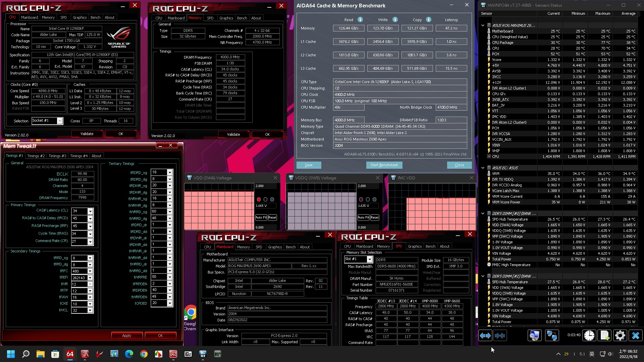Click Chrome icon on taskbar
Screen dimensions: 644x362
(144, 354)
